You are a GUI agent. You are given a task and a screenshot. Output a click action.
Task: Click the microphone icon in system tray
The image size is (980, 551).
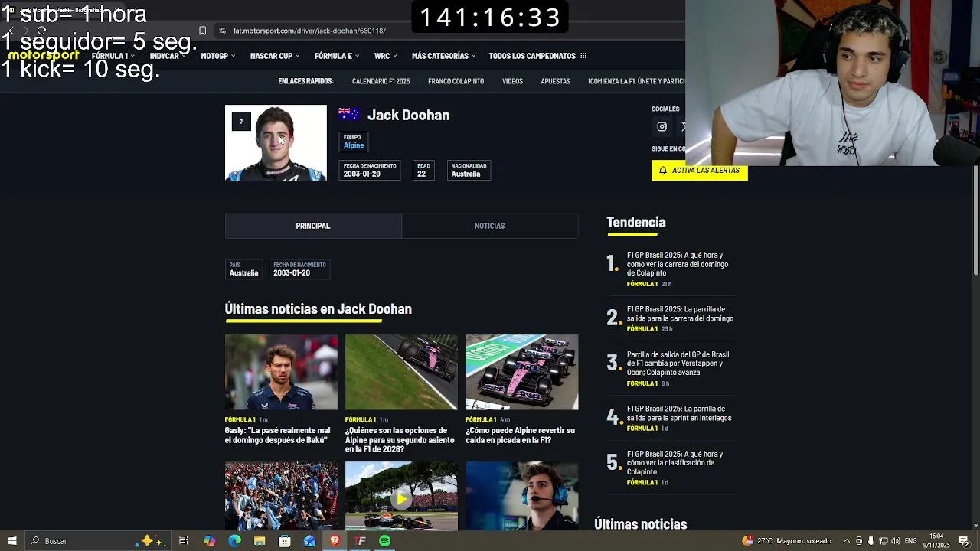point(871,541)
